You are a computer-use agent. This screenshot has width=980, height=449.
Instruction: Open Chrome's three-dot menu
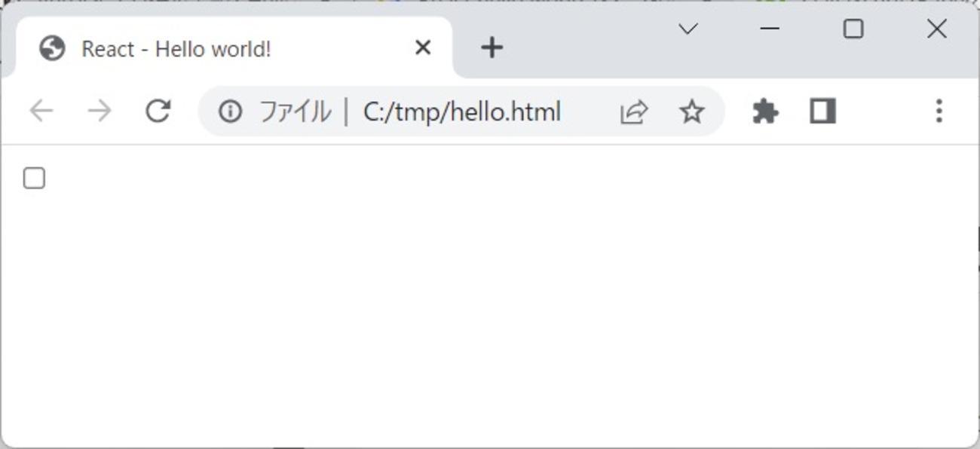(939, 111)
